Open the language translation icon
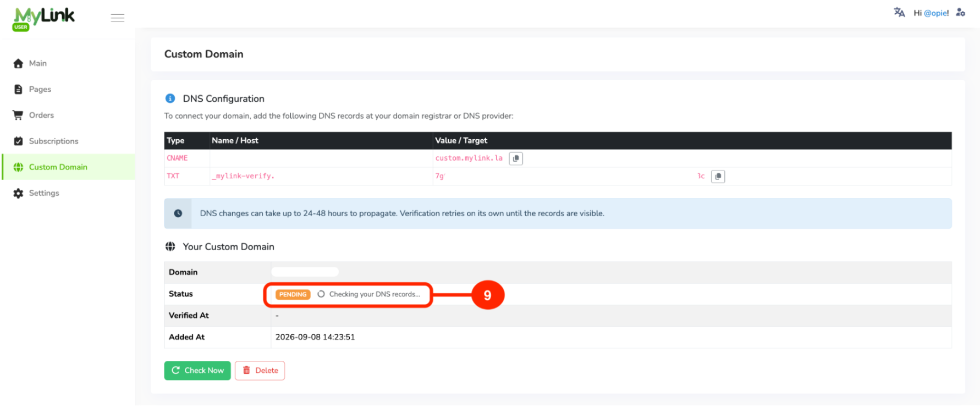980x407 pixels. click(899, 13)
